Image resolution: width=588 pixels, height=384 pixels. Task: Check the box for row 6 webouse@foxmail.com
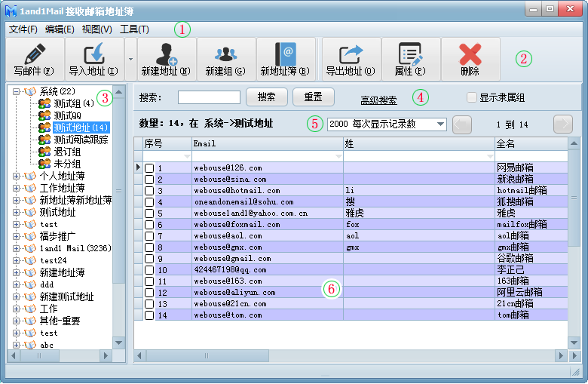click(x=149, y=225)
